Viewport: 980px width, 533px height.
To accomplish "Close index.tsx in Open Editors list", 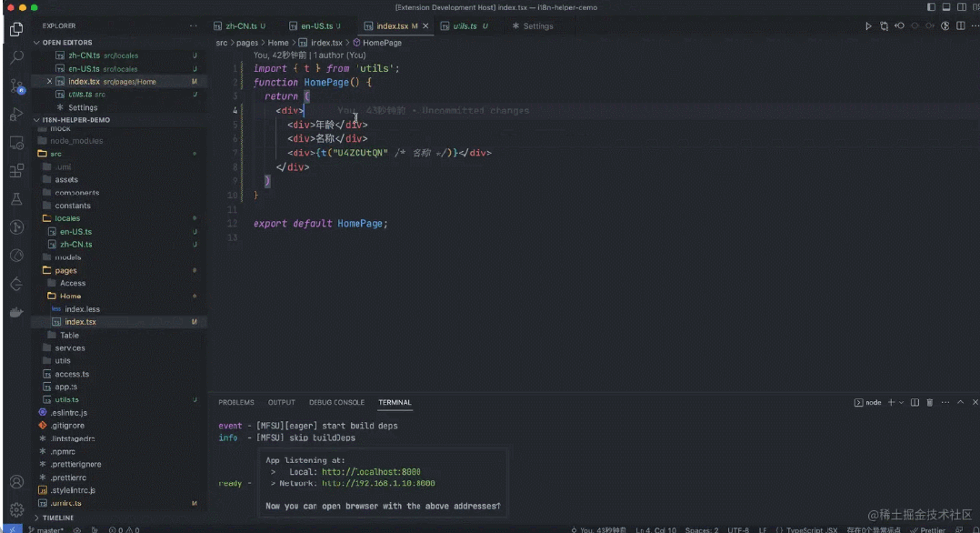I will click(x=49, y=81).
